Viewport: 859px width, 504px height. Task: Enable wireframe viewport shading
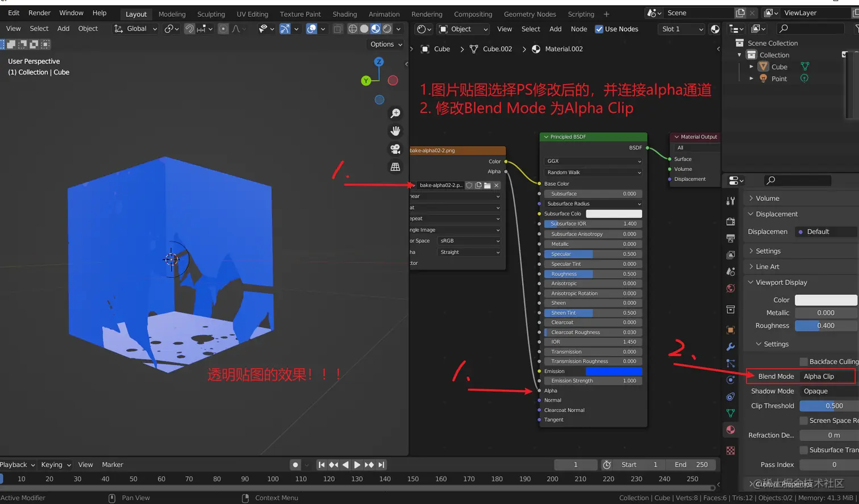coord(353,28)
